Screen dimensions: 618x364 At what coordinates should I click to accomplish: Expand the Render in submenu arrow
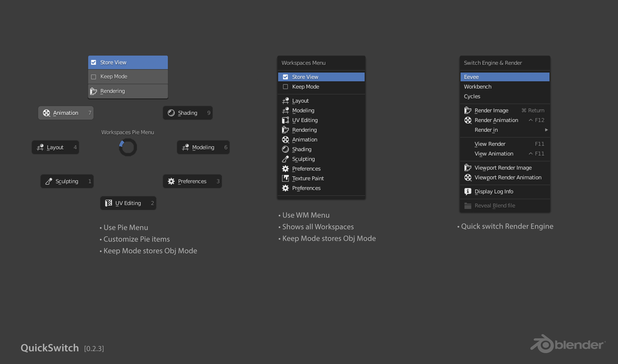[x=546, y=130]
